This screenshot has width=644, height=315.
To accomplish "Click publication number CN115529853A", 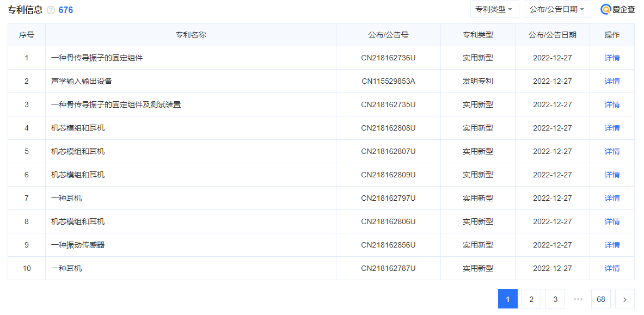I will [x=389, y=81].
